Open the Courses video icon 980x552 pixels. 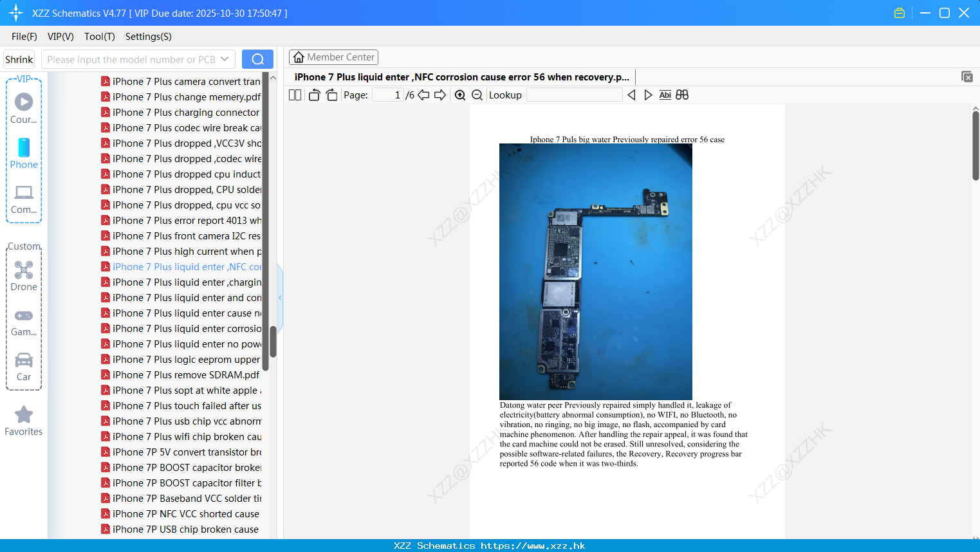point(24,102)
